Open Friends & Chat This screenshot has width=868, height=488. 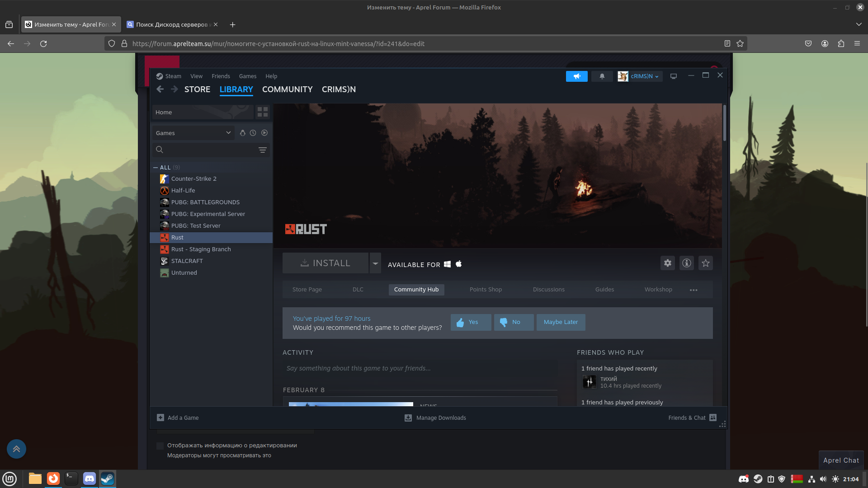coord(692,418)
